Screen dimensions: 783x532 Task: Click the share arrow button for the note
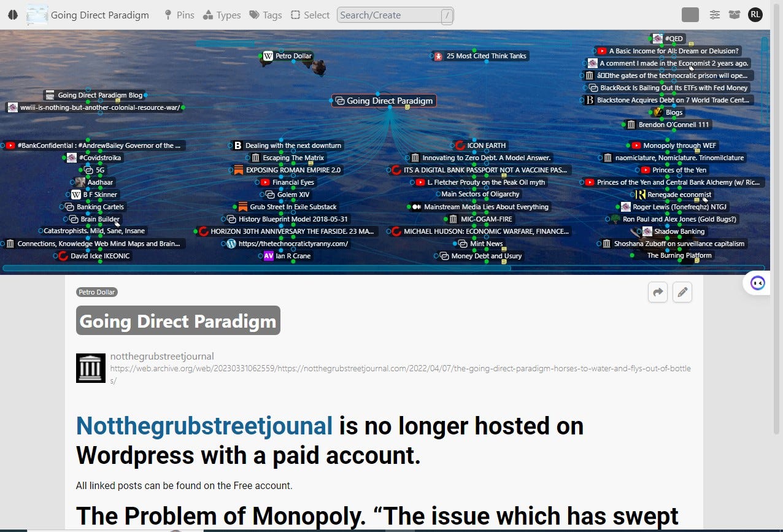coord(658,293)
